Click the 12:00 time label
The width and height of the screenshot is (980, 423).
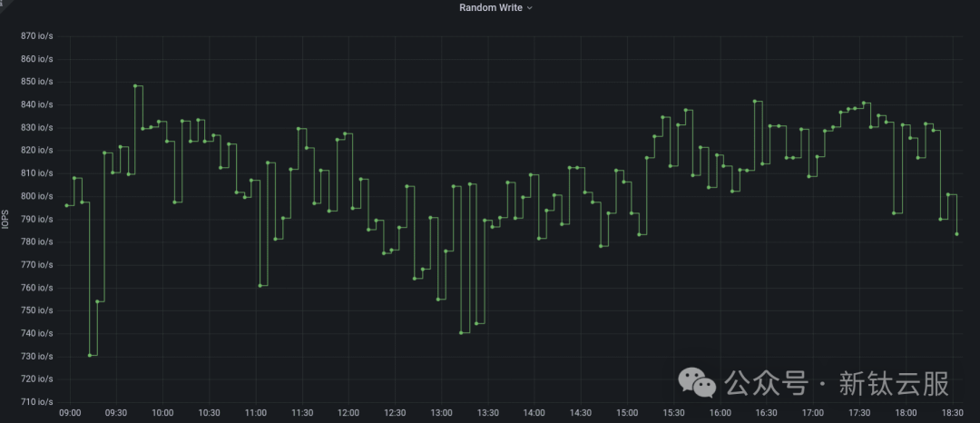(348, 413)
